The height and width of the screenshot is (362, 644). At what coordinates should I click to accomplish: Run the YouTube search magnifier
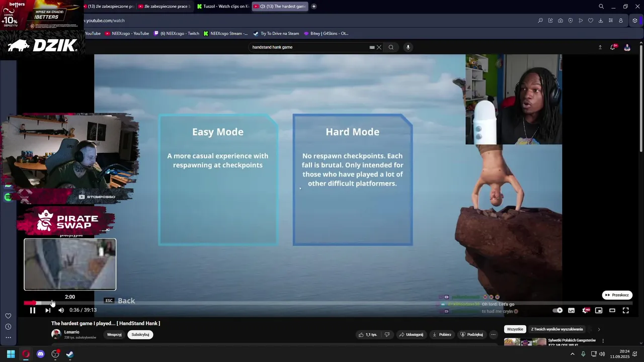pos(391,47)
